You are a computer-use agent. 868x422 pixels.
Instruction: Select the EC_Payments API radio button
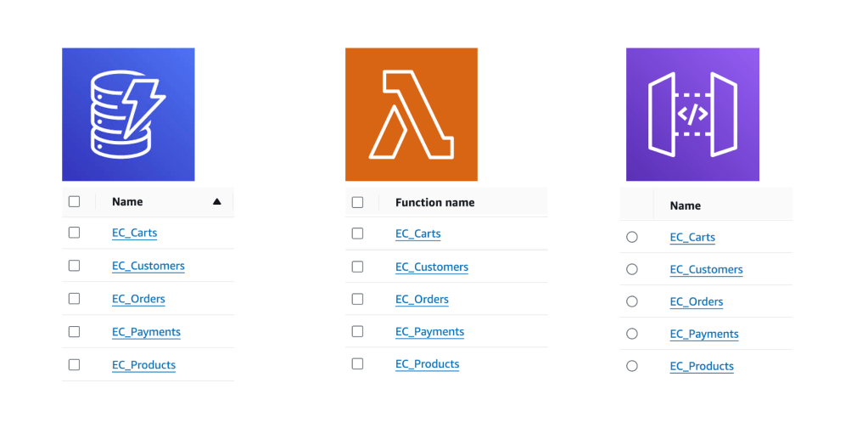pyautogui.click(x=631, y=334)
